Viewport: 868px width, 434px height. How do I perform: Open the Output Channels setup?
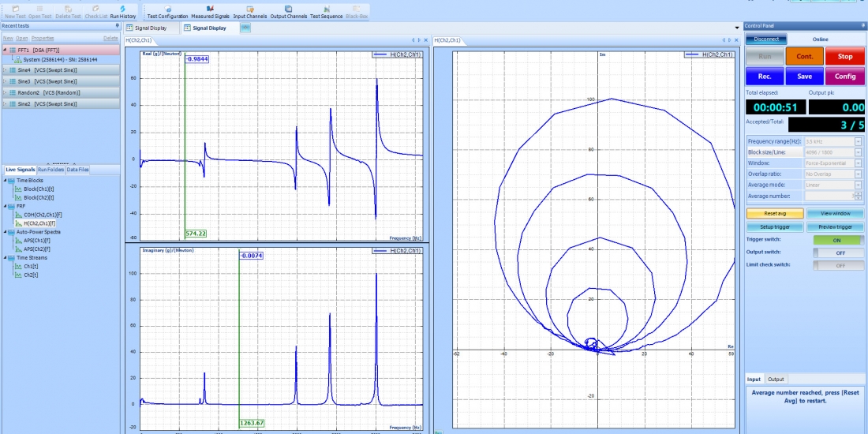pos(288,11)
